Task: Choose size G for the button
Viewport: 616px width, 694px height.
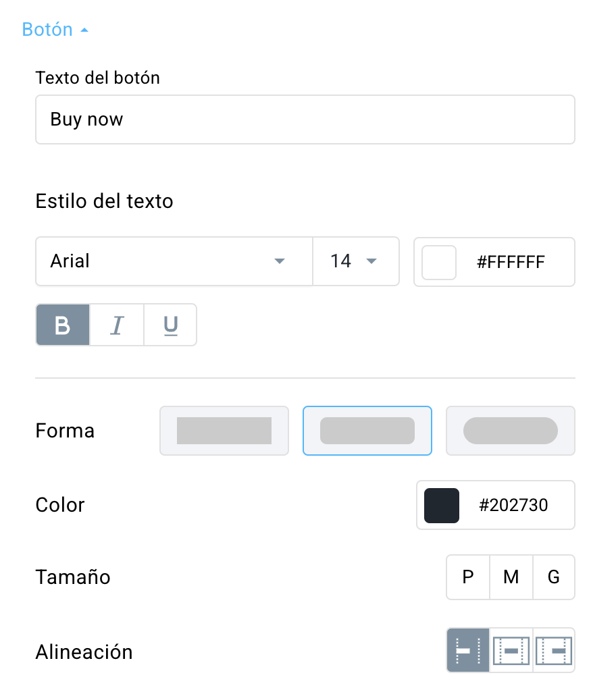Action: tap(554, 577)
